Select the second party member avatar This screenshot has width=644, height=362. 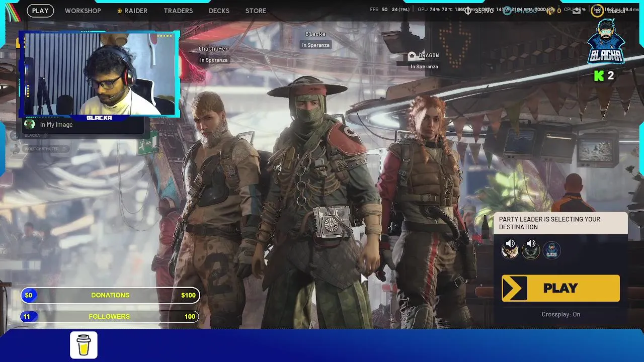pyautogui.click(x=530, y=252)
